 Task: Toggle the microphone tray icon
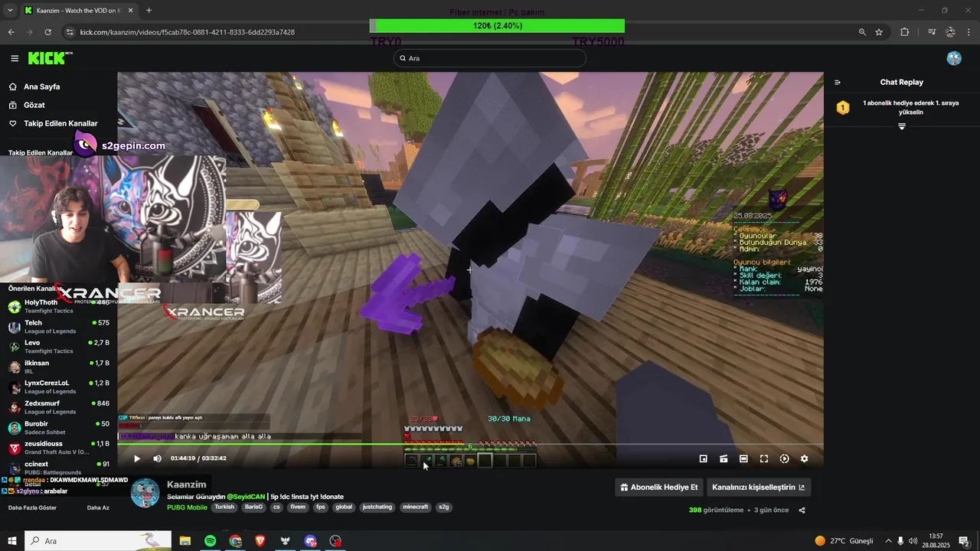pos(900,541)
